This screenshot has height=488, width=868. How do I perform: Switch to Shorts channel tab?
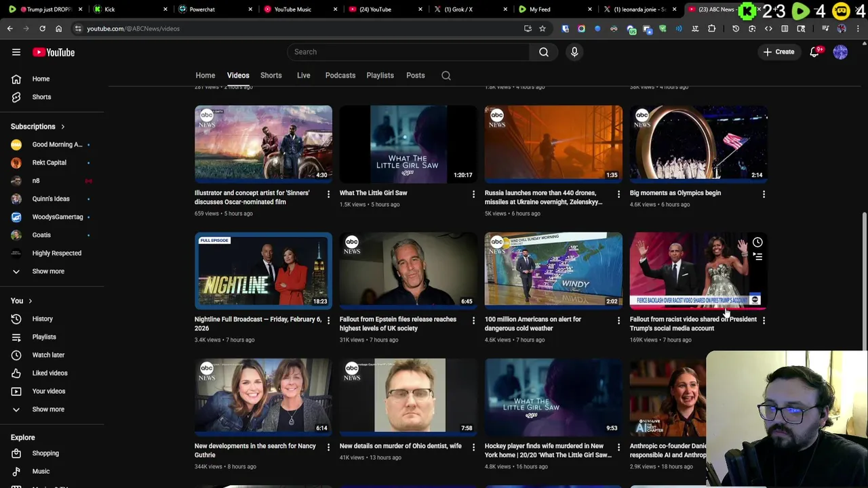coord(271,75)
